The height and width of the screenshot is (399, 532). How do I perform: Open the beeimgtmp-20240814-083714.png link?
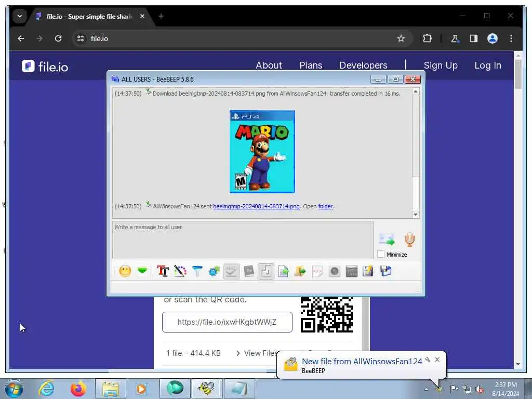(256, 206)
